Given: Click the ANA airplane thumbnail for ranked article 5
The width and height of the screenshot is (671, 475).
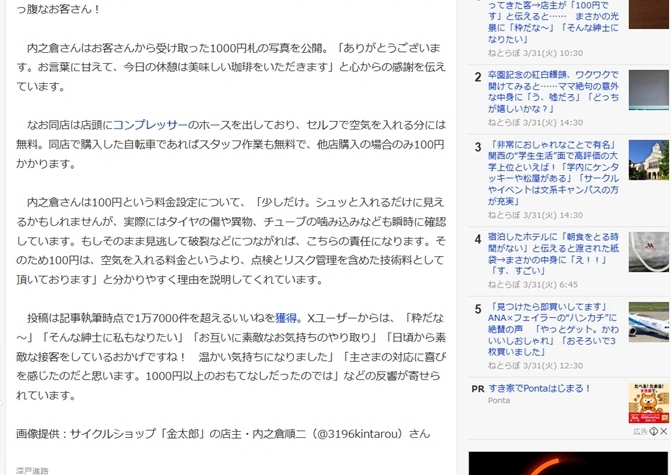Looking at the screenshot, I should (x=649, y=322).
